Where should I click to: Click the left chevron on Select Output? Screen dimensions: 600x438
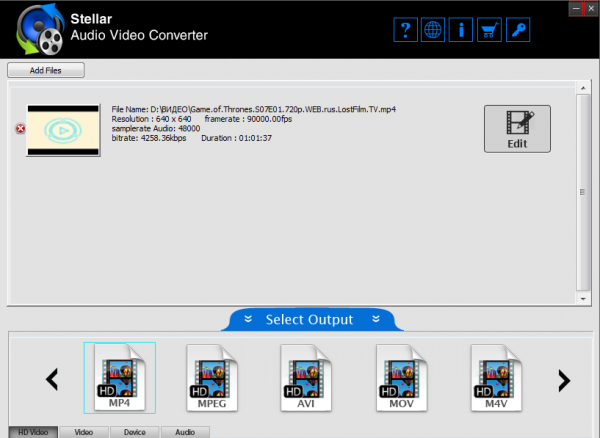248,319
